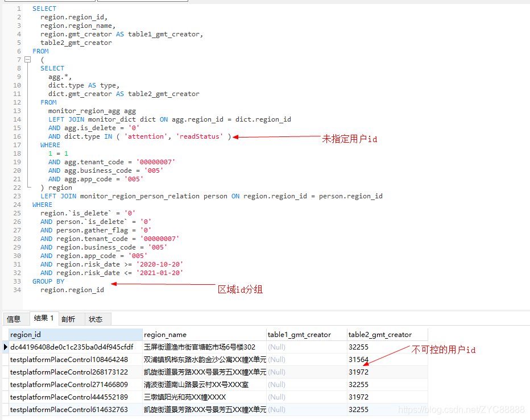Image resolution: width=530 pixels, height=420 pixels.
Task: Click region name 双浦镇枫桦东路水韵金沙公寓XX幢X单元
Action: [x=204, y=360]
